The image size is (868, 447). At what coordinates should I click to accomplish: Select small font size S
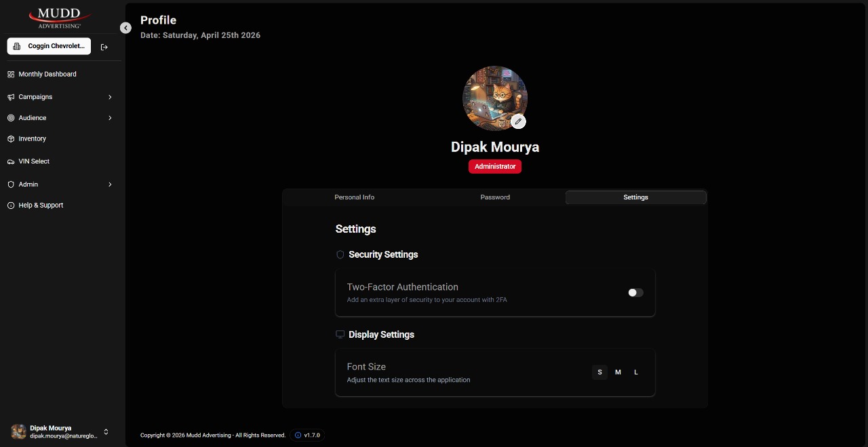(599, 372)
